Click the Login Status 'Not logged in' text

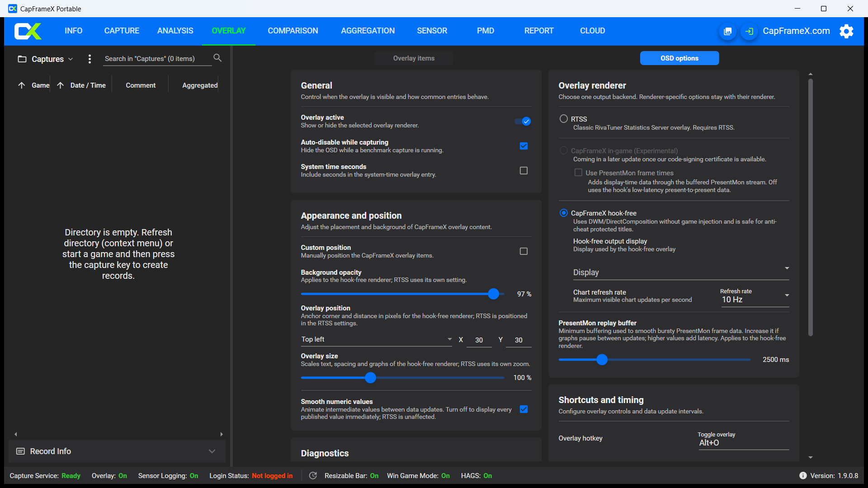click(x=272, y=476)
